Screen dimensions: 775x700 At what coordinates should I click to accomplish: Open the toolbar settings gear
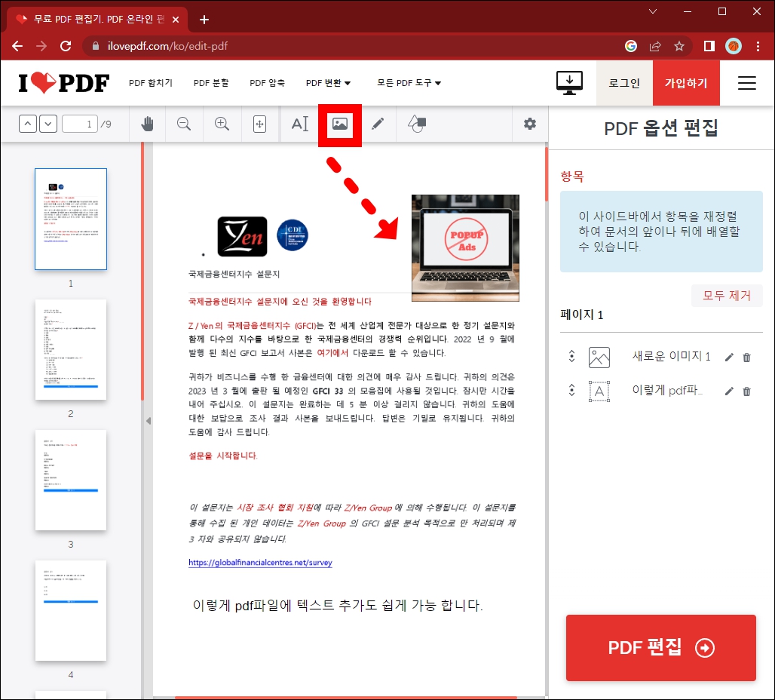coord(530,124)
